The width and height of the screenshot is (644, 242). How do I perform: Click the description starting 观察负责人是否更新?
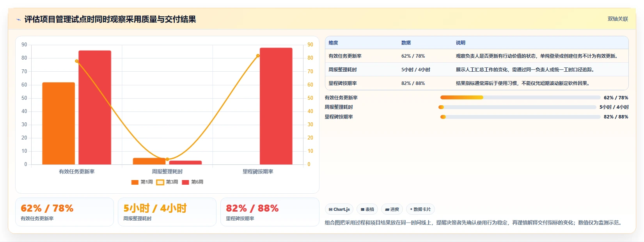click(538, 56)
